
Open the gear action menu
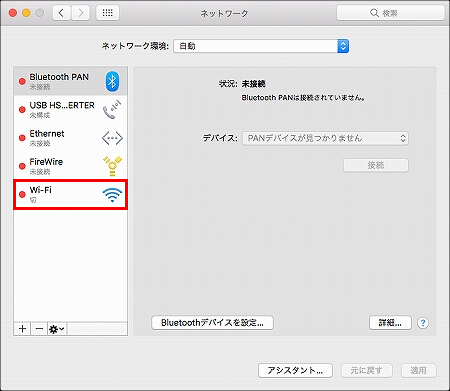(57, 329)
